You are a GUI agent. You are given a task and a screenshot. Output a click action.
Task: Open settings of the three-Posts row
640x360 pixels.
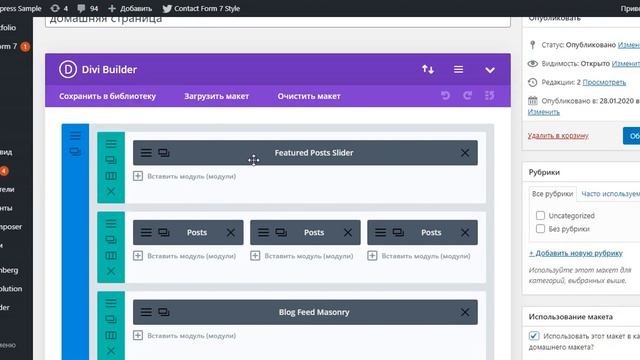point(111,224)
